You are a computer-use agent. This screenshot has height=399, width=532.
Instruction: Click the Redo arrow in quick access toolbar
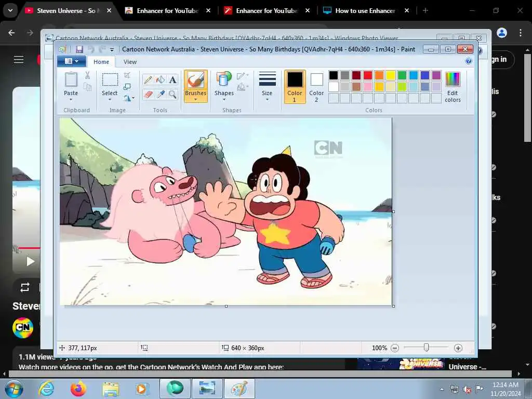[101, 49]
